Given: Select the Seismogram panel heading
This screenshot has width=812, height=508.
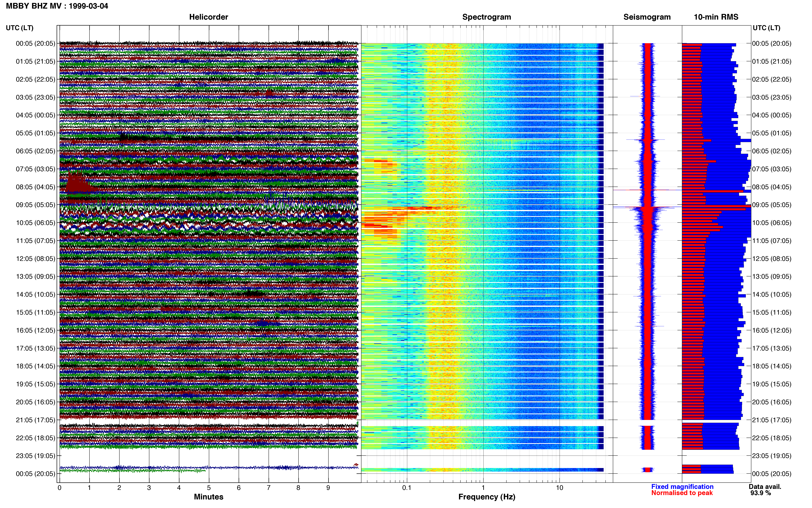Looking at the screenshot, I should click(647, 17).
